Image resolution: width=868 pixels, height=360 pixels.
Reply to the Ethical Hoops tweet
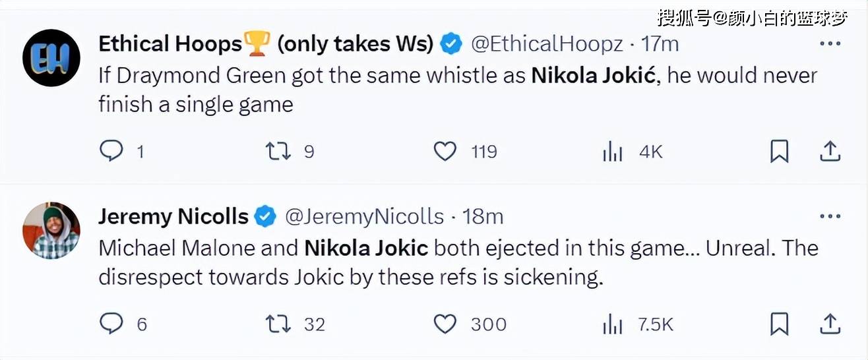(x=111, y=152)
